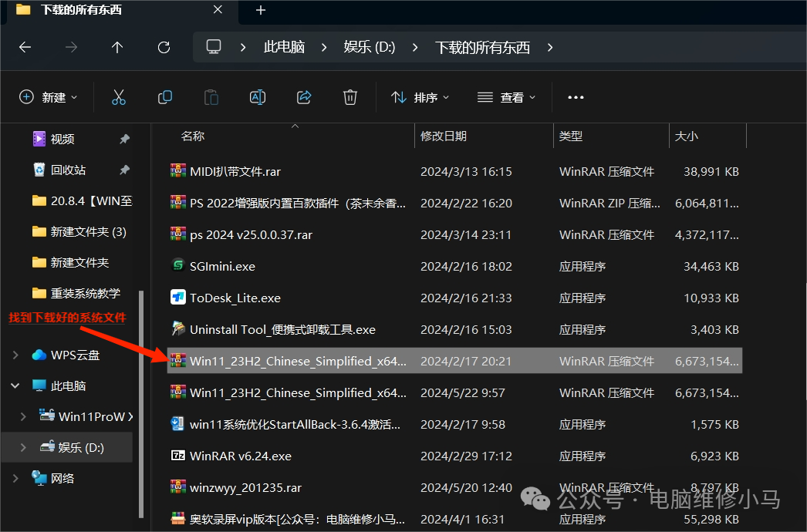The height and width of the screenshot is (532, 807).
Task: Click the Delete trash can icon
Action: (x=350, y=97)
